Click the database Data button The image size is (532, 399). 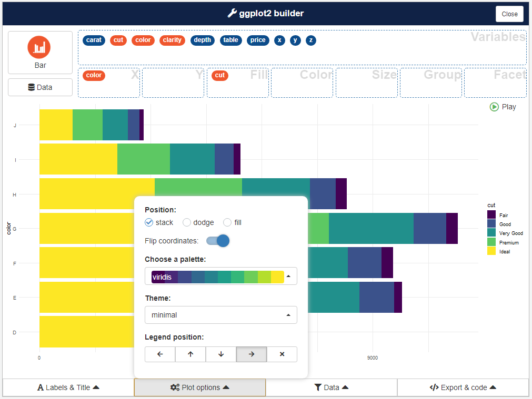pyautogui.click(x=40, y=87)
